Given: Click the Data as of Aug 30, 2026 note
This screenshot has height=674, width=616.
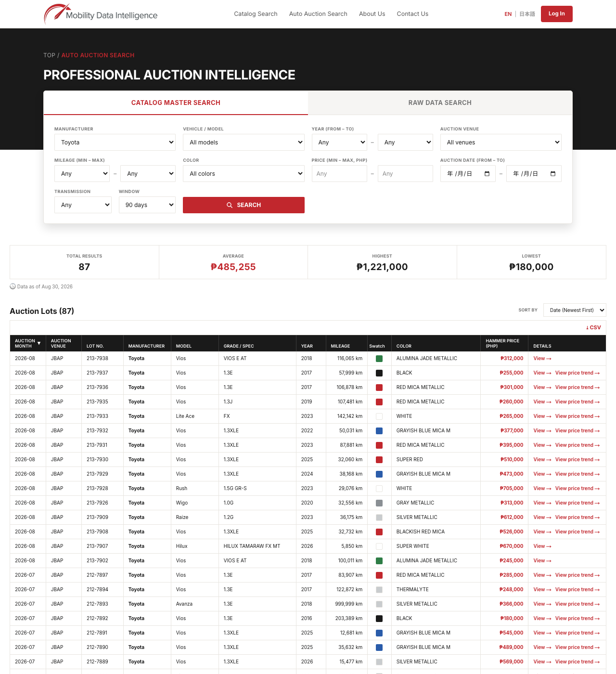Looking at the screenshot, I should [41, 286].
